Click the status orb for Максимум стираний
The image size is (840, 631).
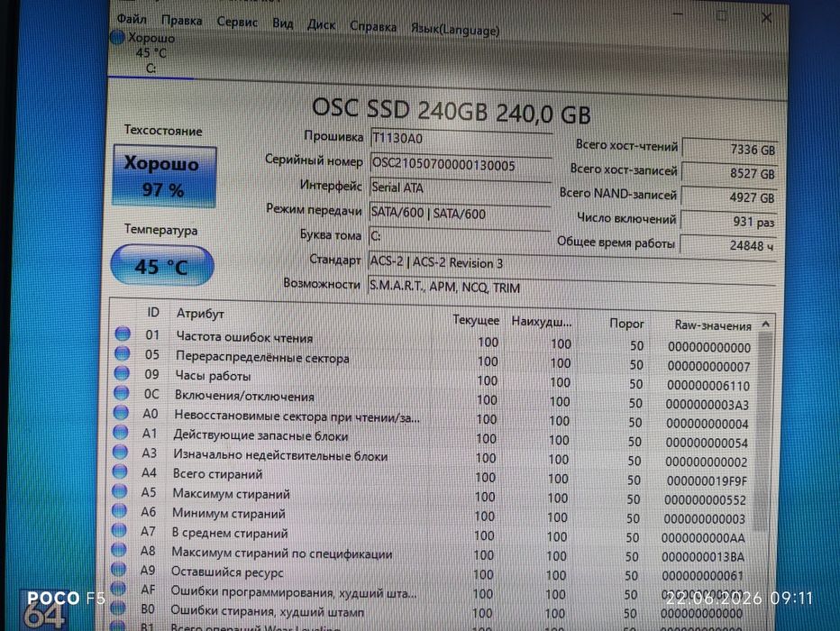[x=120, y=491]
